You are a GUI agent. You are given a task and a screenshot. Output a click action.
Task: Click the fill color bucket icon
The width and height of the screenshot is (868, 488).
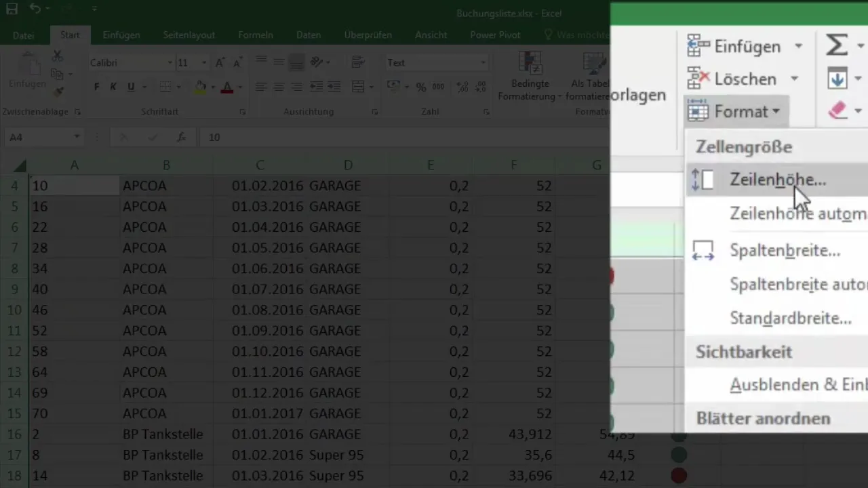200,87
